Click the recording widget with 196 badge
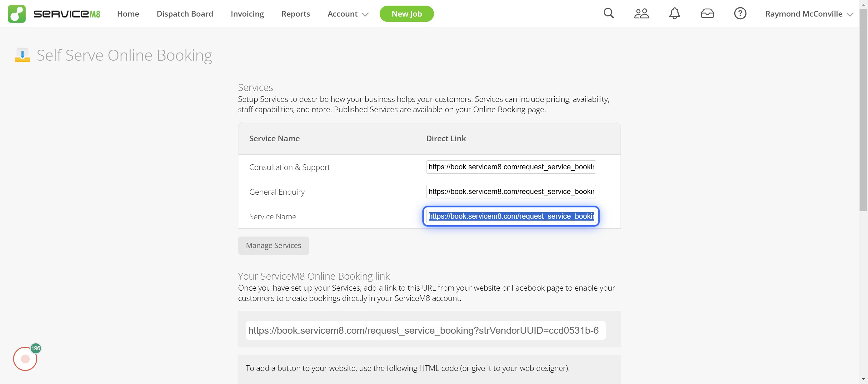 [25, 359]
